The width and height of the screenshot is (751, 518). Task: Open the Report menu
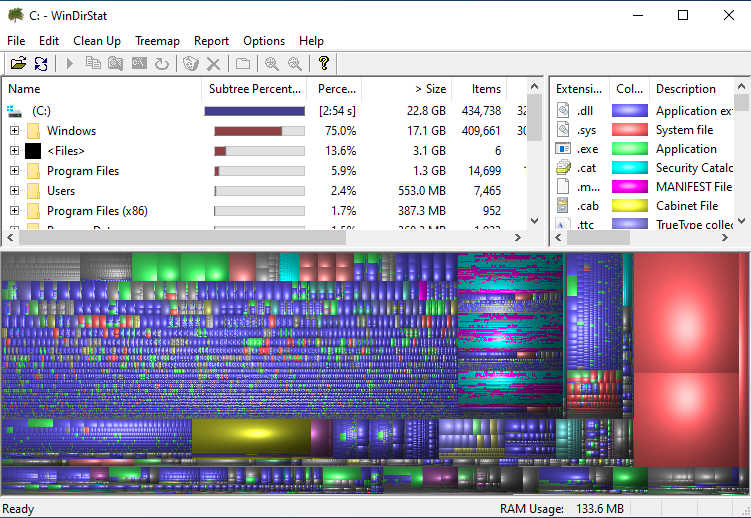(x=211, y=41)
